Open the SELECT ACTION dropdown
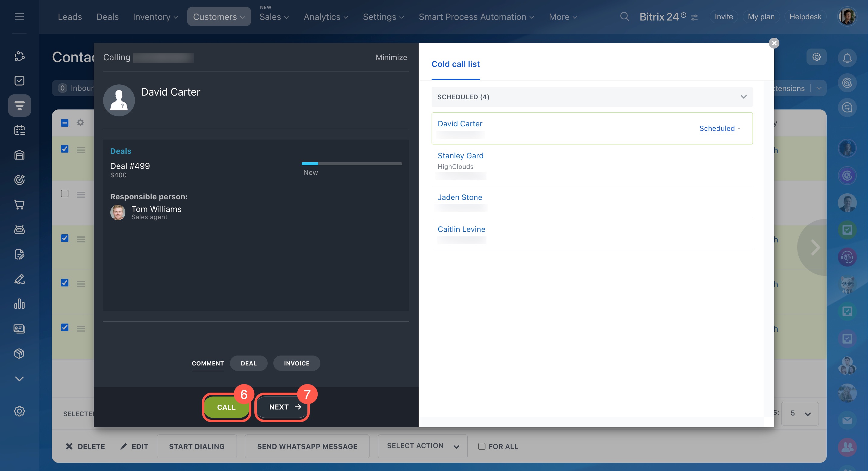Viewport: 868px width, 471px height. (x=423, y=446)
